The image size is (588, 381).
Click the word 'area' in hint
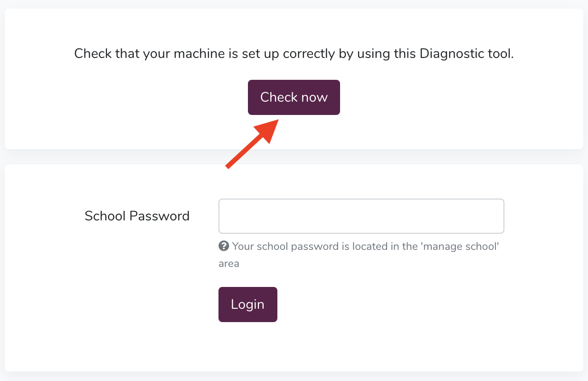click(x=229, y=263)
